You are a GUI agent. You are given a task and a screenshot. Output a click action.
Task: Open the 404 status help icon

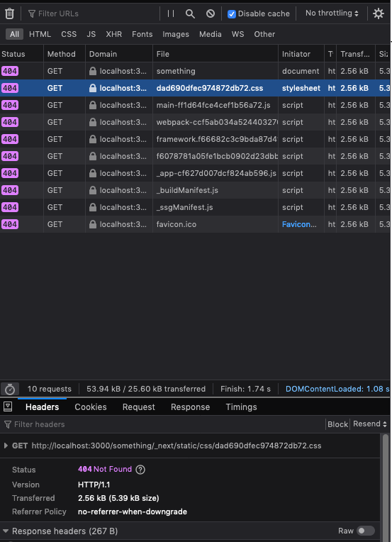coord(140,470)
